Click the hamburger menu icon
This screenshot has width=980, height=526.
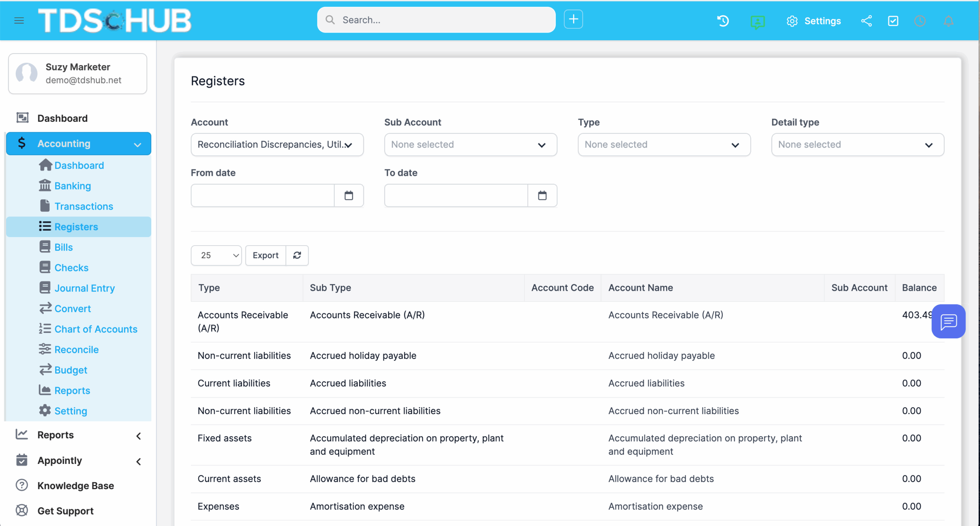coord(19,20)
